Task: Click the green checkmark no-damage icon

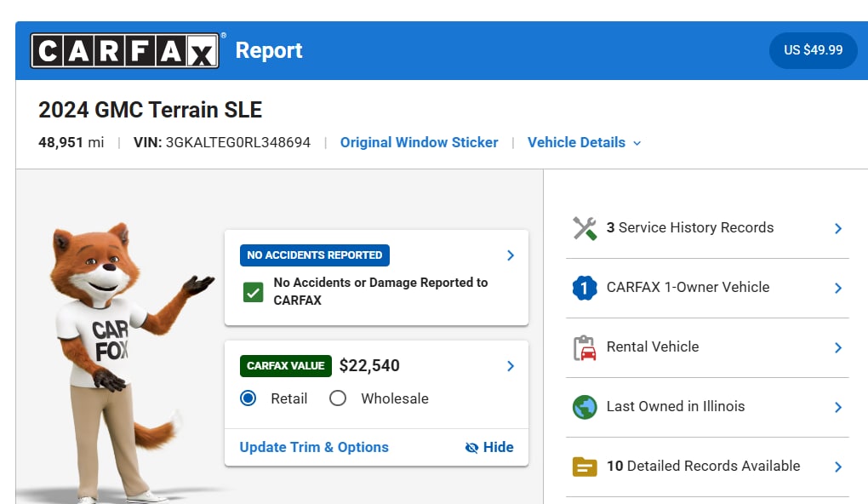Action: pyautogui.click(x=253, y=292)
